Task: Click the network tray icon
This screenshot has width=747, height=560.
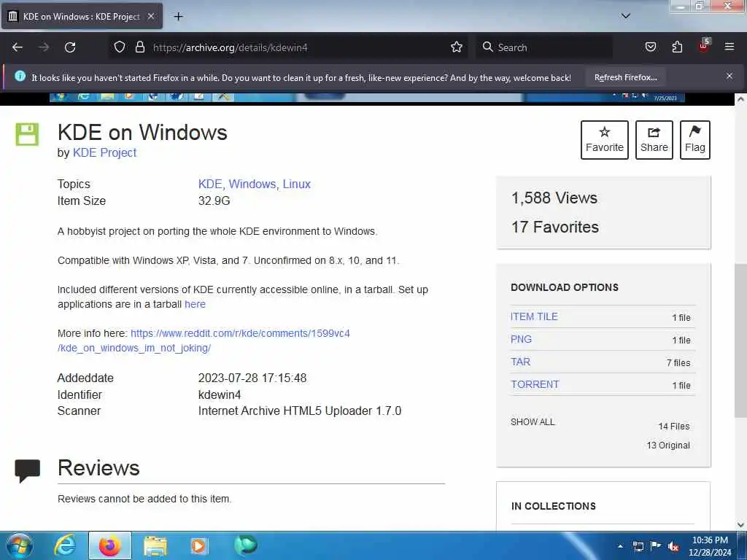Action: pyautogui.click(x=638, y=546)
